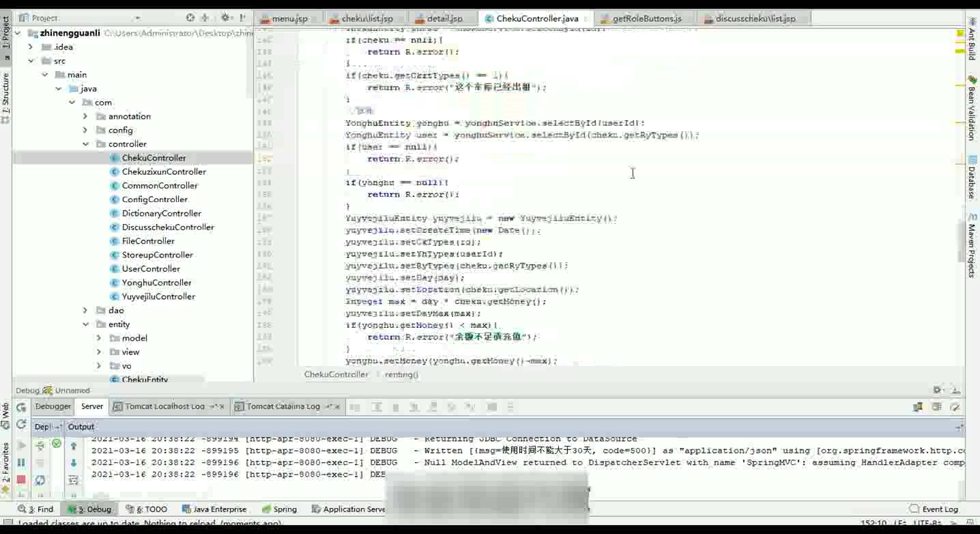
Task: Open the Find tool window button
Action: pos(36,509)
